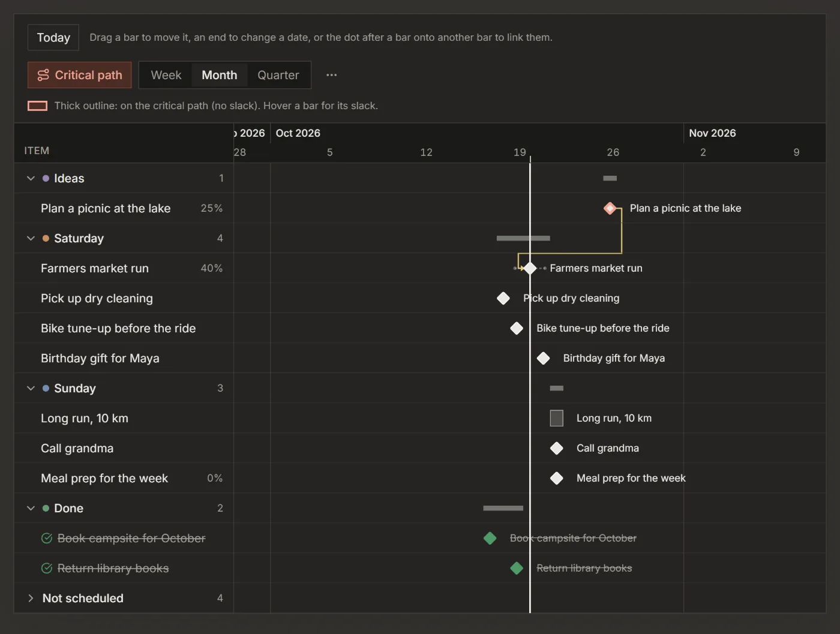
Task: Select Pick up dry cleaning in item list
Action: (x=124, y=298)
